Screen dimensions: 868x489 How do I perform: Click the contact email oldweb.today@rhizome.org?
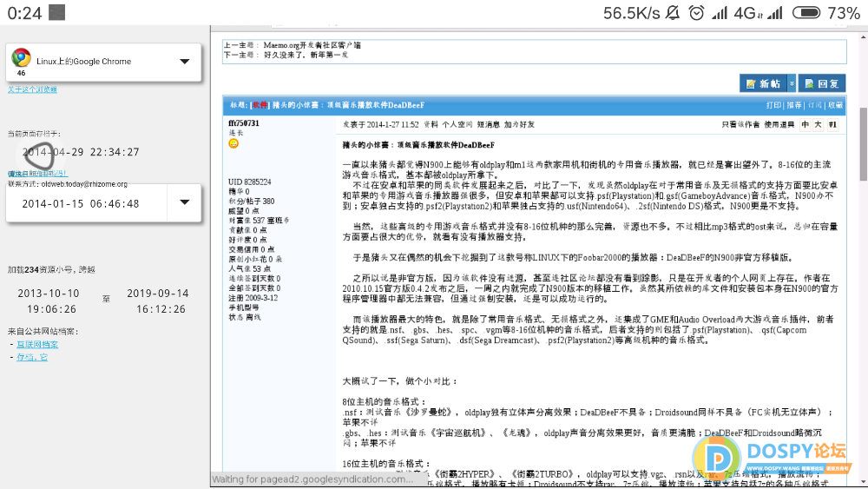point(84,184)
